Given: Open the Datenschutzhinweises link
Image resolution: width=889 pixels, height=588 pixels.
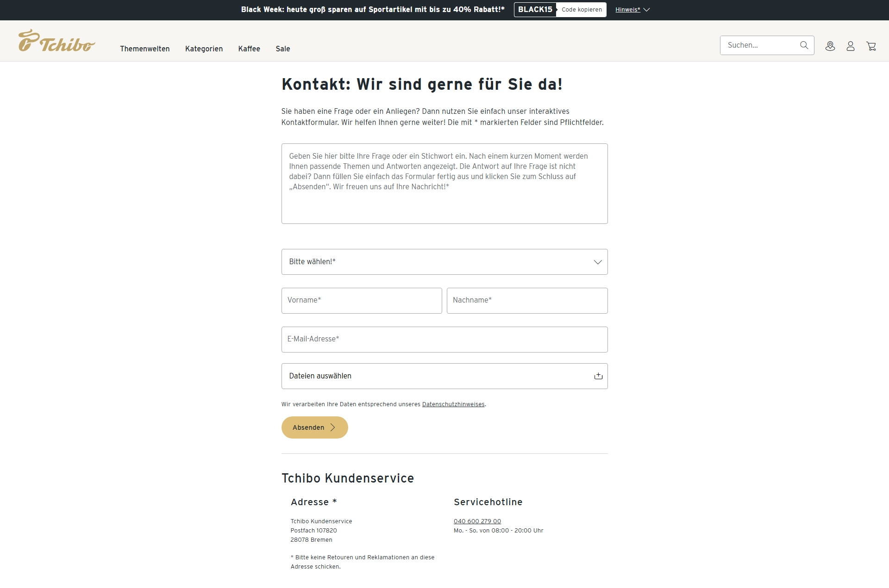Looking at the screenshot, I should pyautogui.click(x=453, y=404).
